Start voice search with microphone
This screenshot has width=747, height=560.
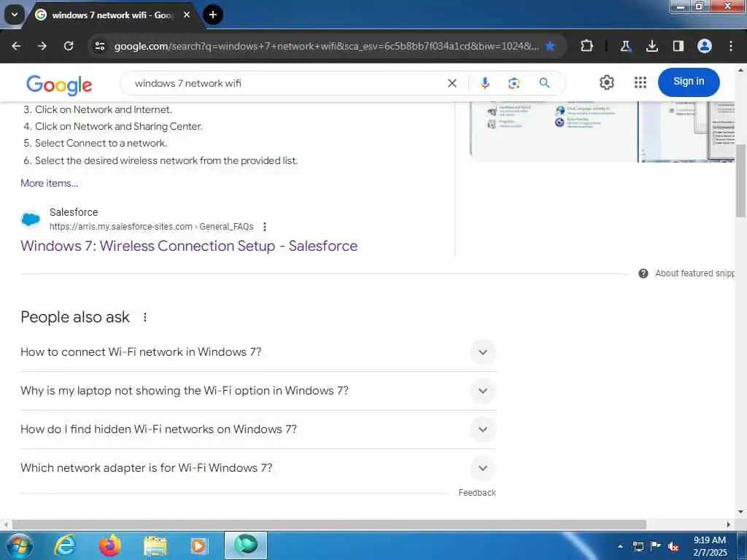pos(485,83)
